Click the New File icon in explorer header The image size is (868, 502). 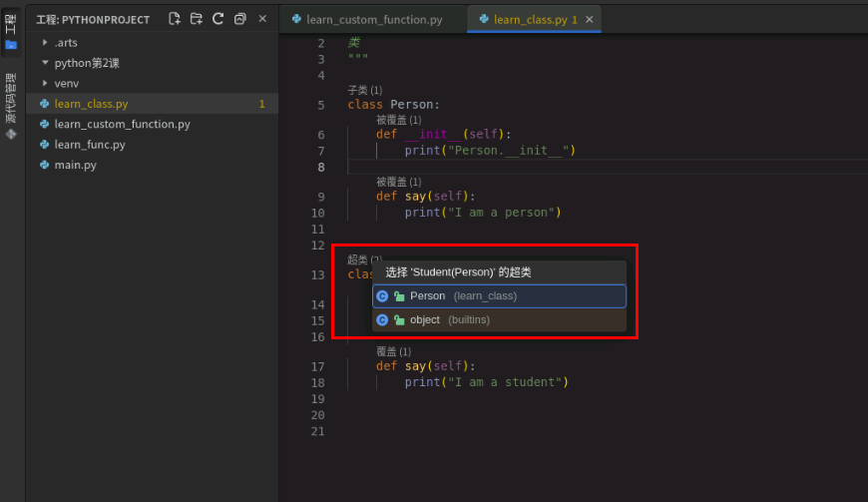[175, 19]
